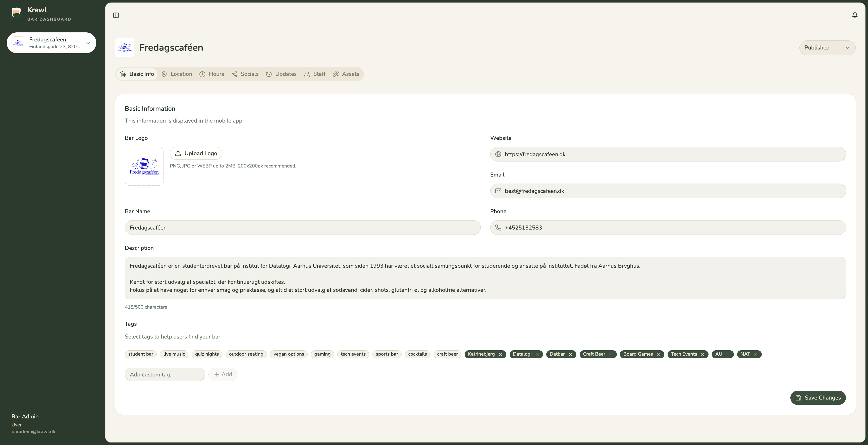The image size is (868, 445).
Task: Remove the Tech Events selected tag
Action: coord(702,354)
